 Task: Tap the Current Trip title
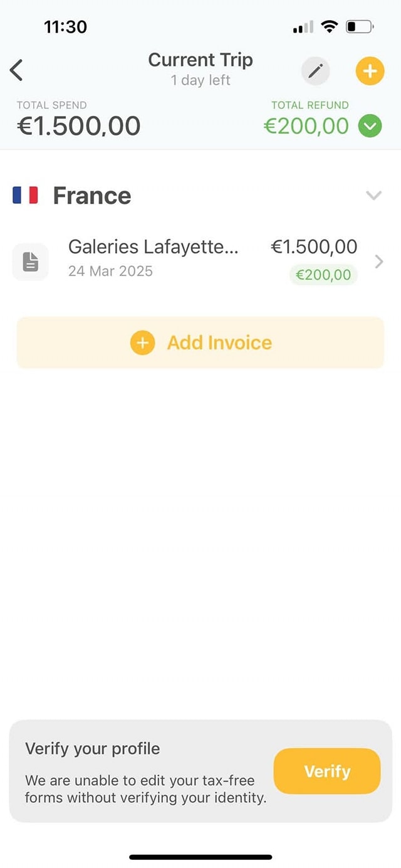[x=200, y=60]
